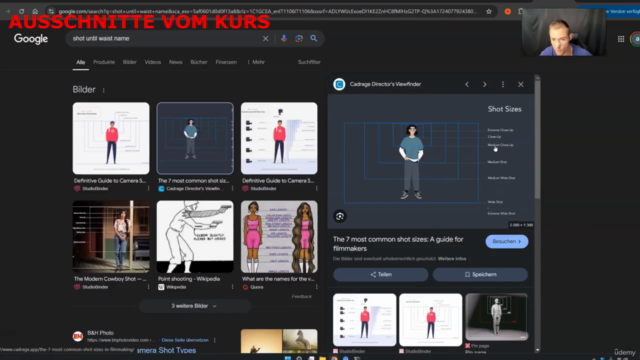The image size is (640, 360).
Task: Open the Pin page related thumbnail
Action: pos(496,317)
